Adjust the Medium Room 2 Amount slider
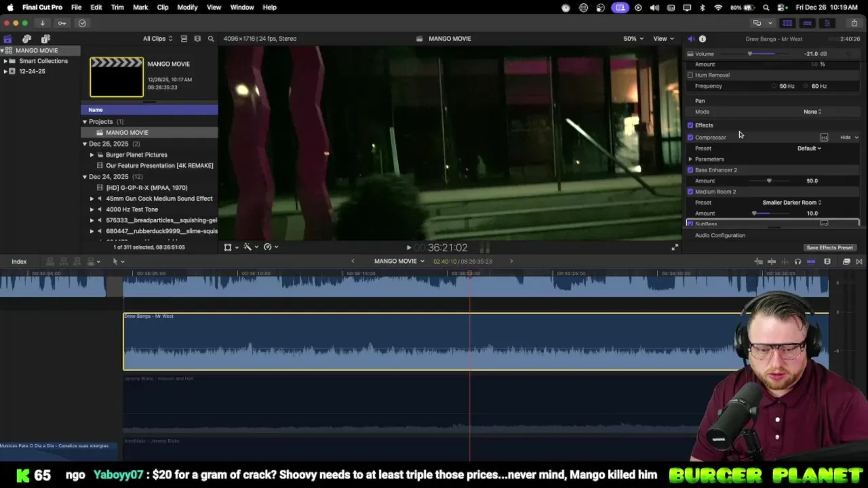The height and width of the screenshot is (488, 868). (x=754, y=213)
